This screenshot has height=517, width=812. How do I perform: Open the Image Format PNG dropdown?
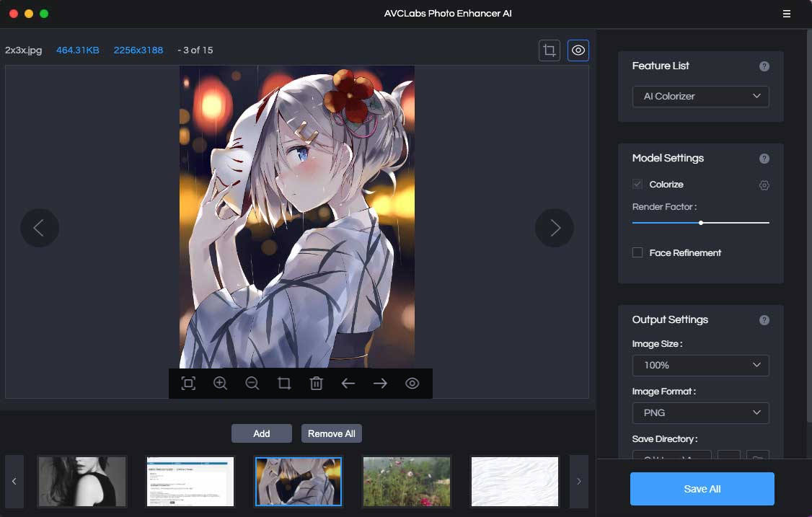[x=701, y=413]
